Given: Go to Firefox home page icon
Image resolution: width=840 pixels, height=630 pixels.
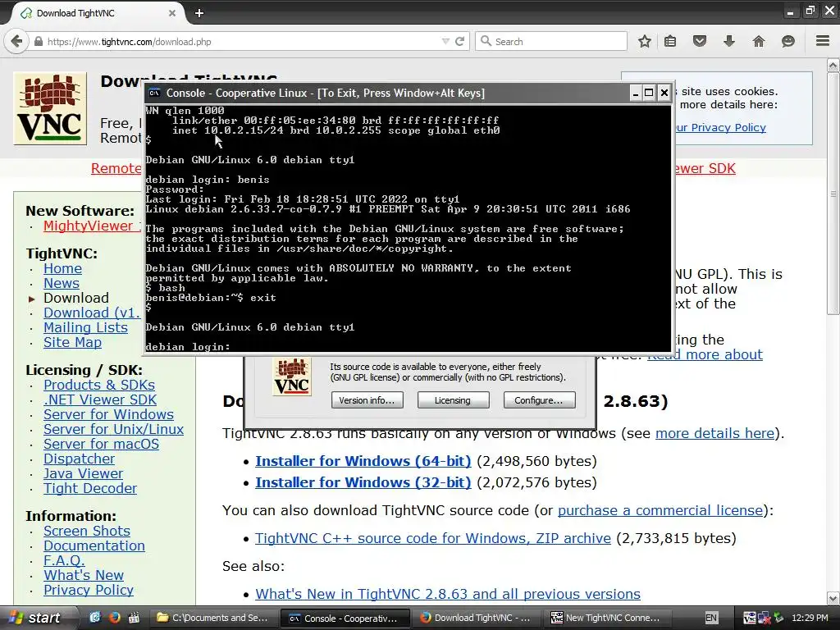Looking at the screenshot, I should tap(759, 41).
